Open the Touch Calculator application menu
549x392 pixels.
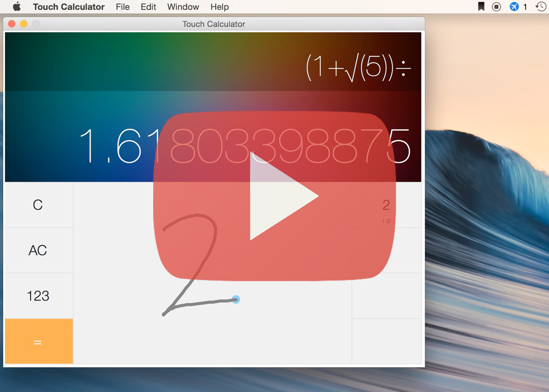(x=69, y=7)
